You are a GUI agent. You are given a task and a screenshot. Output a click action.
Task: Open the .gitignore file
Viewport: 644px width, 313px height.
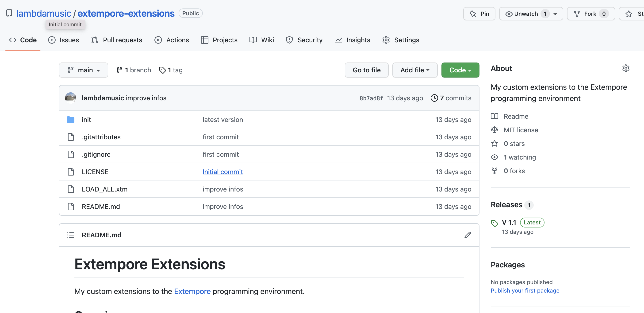pyautogui.click(x=96, y=154)
